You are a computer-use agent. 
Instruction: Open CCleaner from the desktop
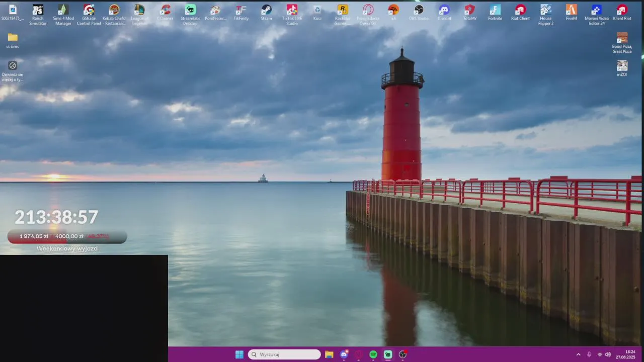(165, 13)
